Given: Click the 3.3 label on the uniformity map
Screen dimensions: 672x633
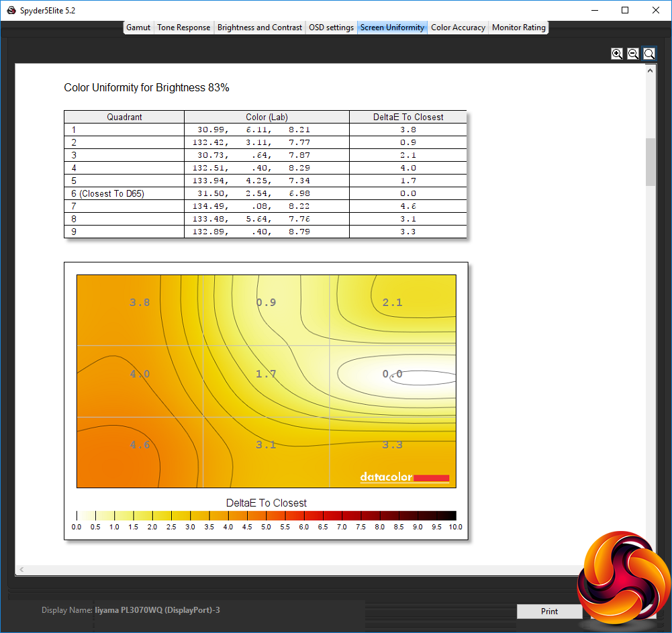Looking at the screenshot, I should [392, 445].
